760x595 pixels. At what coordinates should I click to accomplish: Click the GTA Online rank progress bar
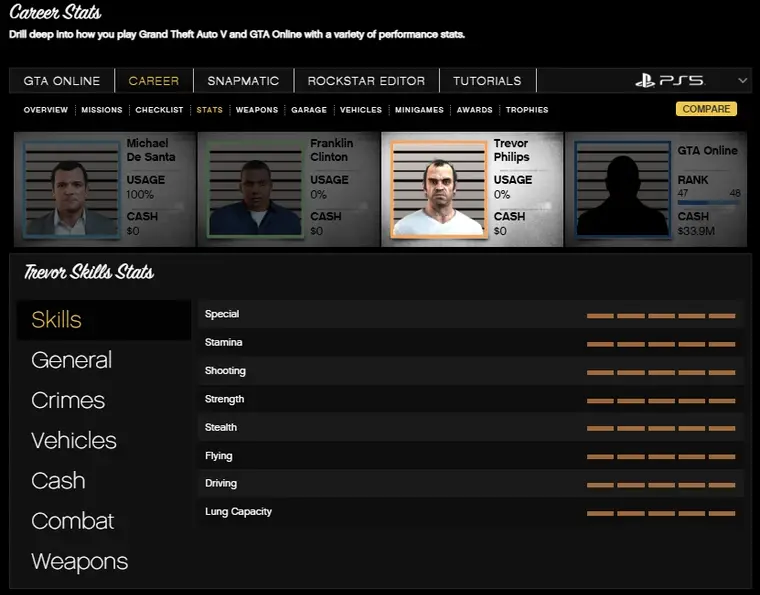709,203
